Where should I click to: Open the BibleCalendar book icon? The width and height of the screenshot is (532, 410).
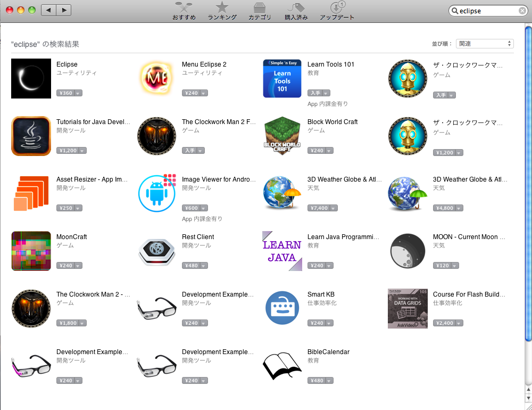click(x=282, y=366)
